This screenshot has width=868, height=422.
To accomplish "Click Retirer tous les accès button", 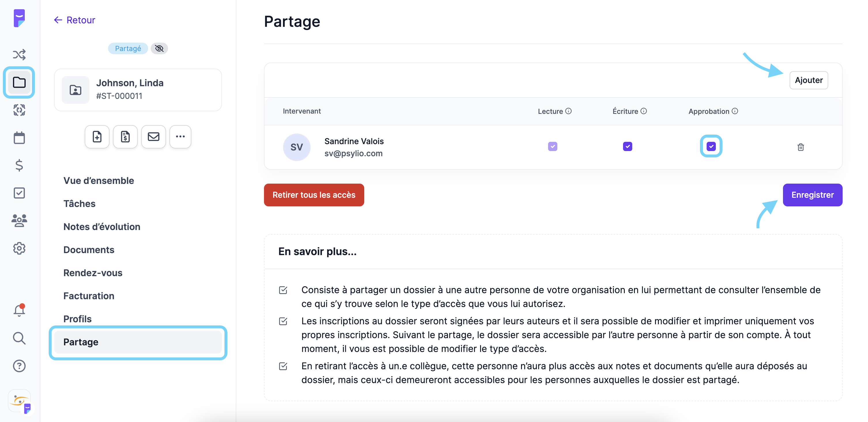I will [x=314, y=195].
